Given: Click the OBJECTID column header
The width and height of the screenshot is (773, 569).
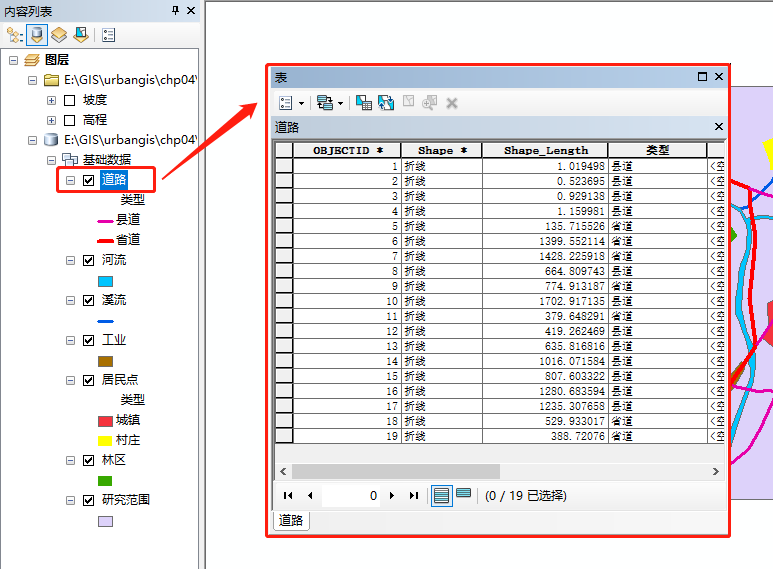Looking at the screenshot, I should point(347,150).
